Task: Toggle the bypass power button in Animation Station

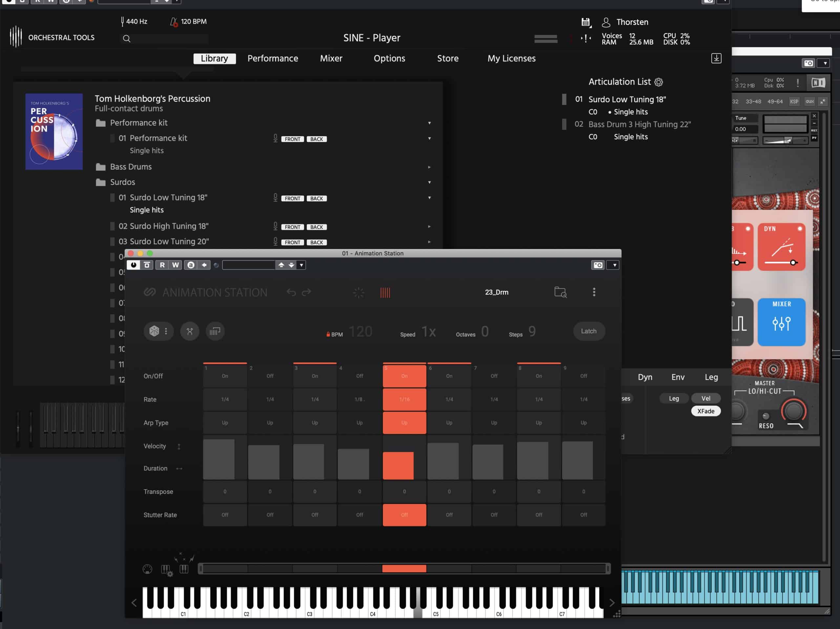Action: 133,265
